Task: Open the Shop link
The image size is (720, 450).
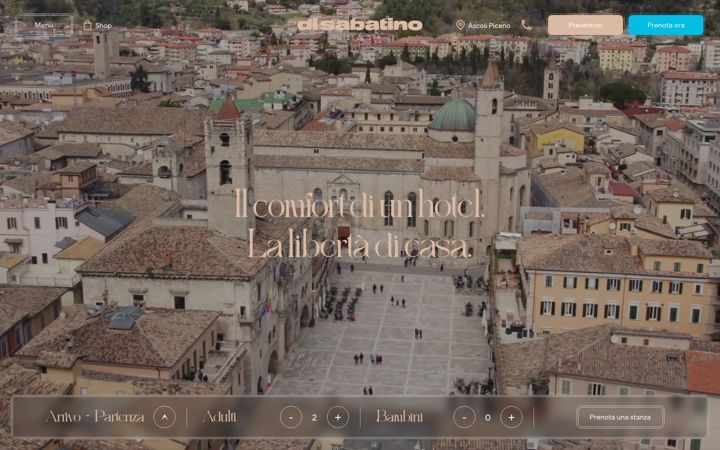Action: 103,26
